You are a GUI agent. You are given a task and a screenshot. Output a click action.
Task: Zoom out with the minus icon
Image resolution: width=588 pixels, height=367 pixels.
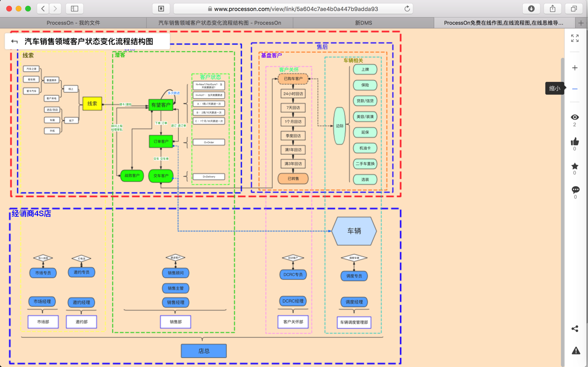click(575, 89)
